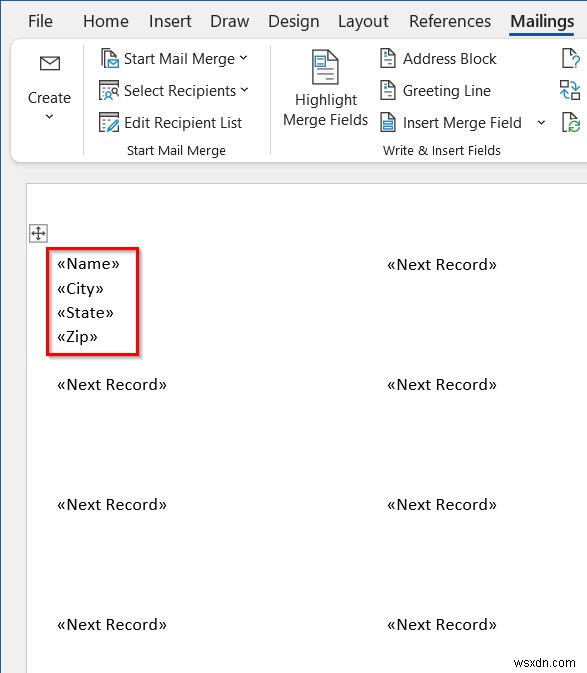Click the Greeting Line icon
Screen dimensions: 587x673
[x=388, y=90]
